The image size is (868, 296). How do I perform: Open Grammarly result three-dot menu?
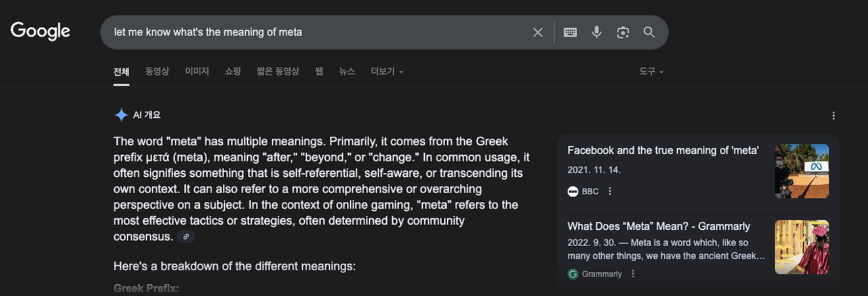click(633, 274)
